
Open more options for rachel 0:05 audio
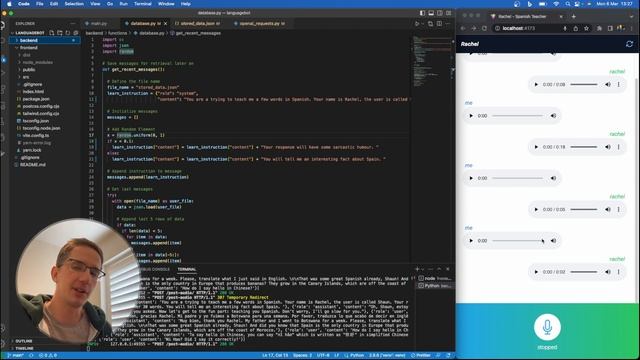pos(618,209)
